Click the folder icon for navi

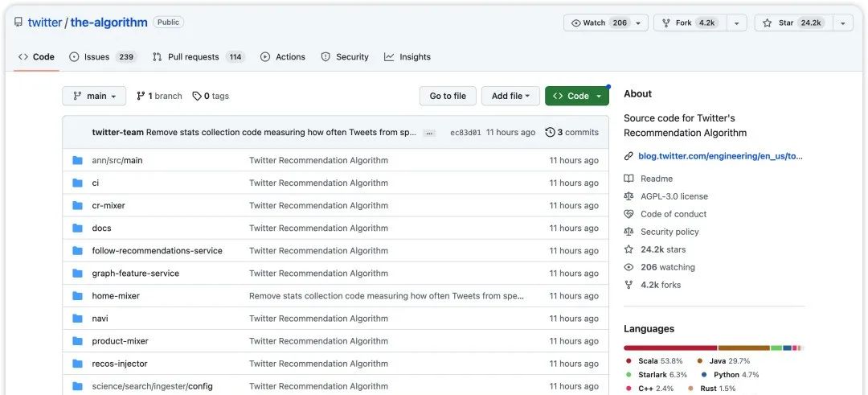[77, 319]
